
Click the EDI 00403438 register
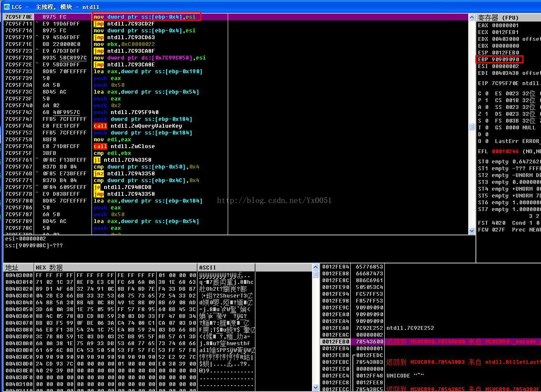pyautogui.click(x=498, y=73)
